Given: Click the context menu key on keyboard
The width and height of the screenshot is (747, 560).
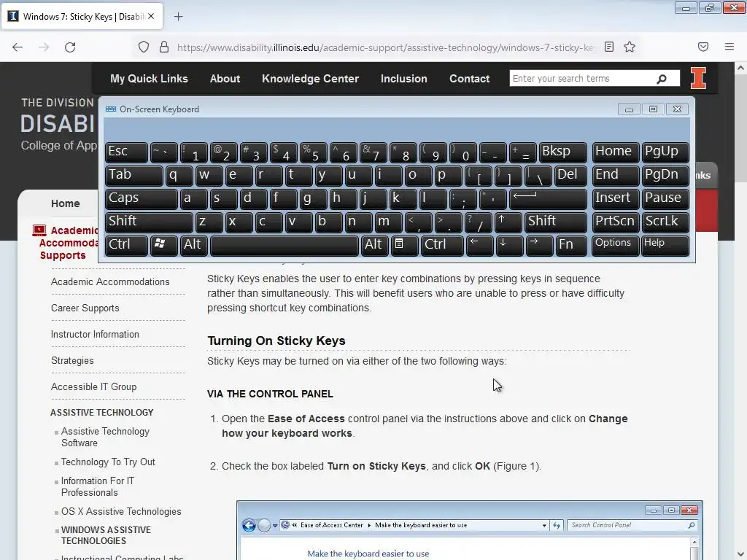Looking at the screenshot, I should 405,245.
